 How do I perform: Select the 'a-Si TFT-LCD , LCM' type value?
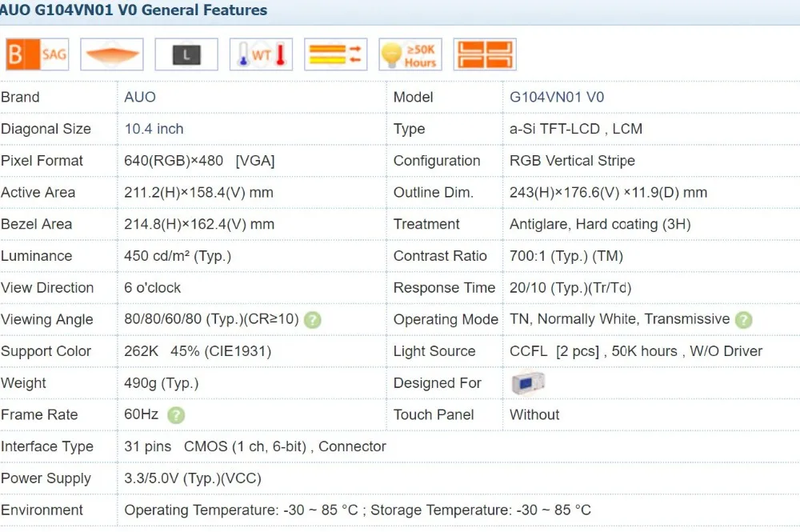[575, 129]
